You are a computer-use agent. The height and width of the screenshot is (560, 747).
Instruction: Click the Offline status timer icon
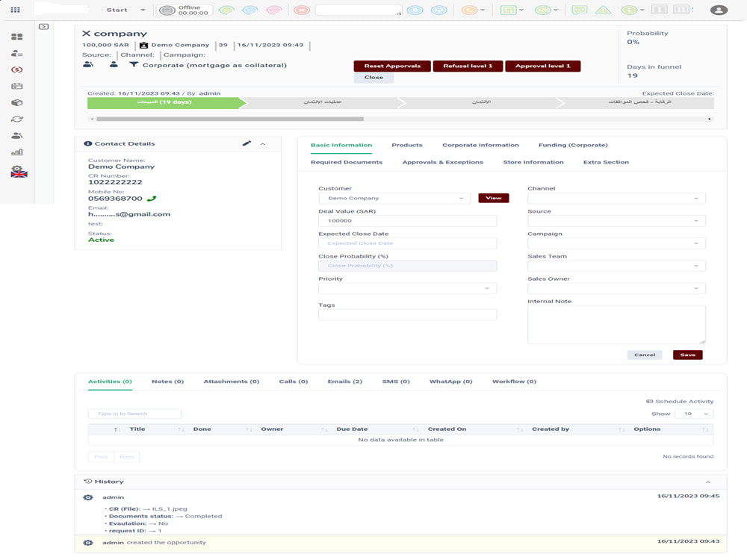tap(167, 10)
